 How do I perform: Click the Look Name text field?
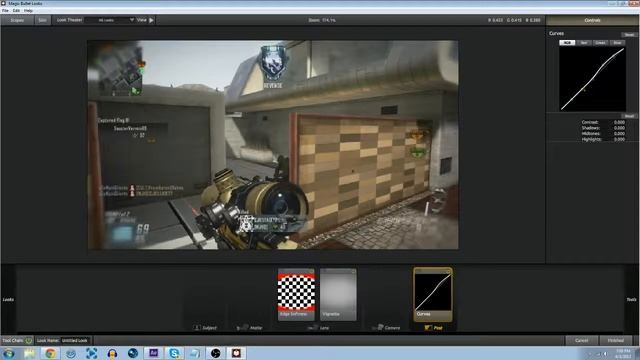point(76,340)
